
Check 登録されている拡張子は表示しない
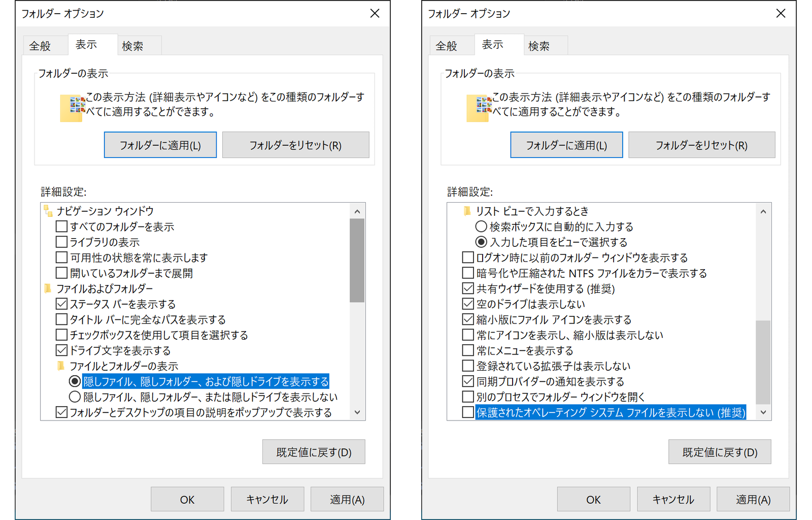click(468, 366)
